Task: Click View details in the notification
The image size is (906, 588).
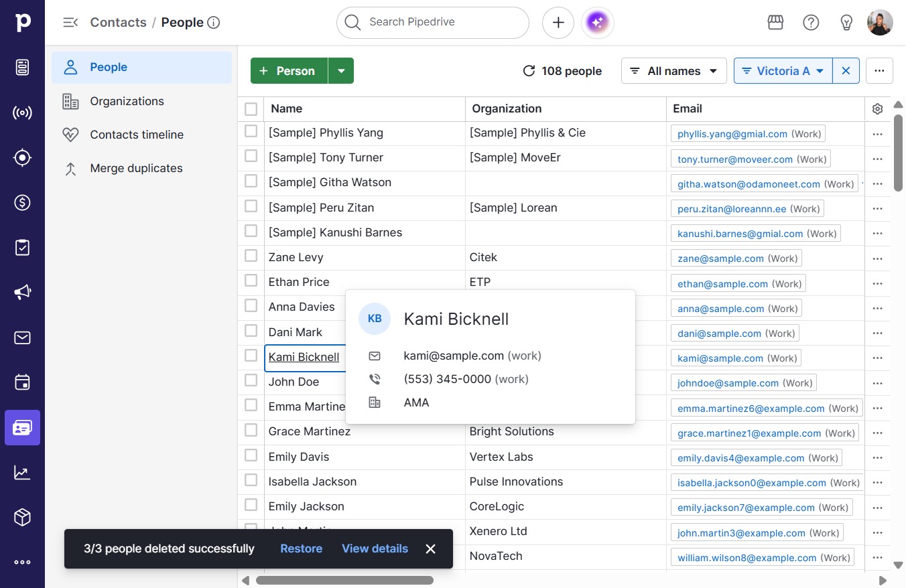Action: click(375, 548)
